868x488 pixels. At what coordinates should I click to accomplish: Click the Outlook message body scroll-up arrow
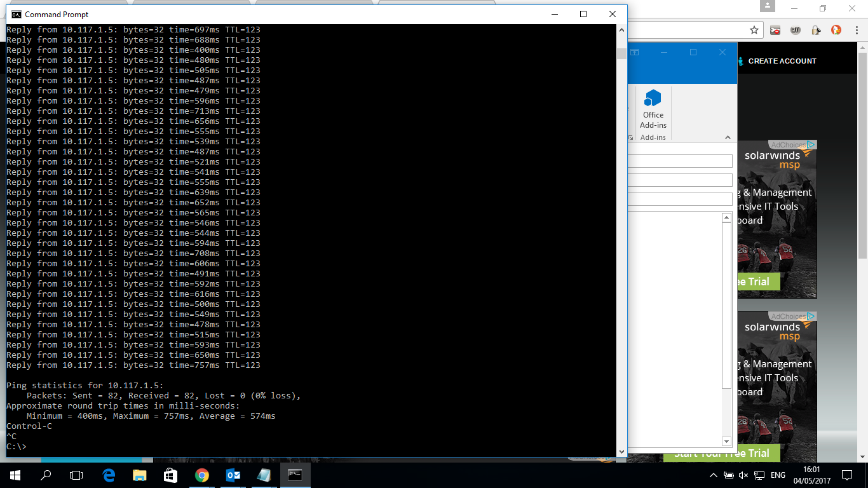click(x=727, y=218)
